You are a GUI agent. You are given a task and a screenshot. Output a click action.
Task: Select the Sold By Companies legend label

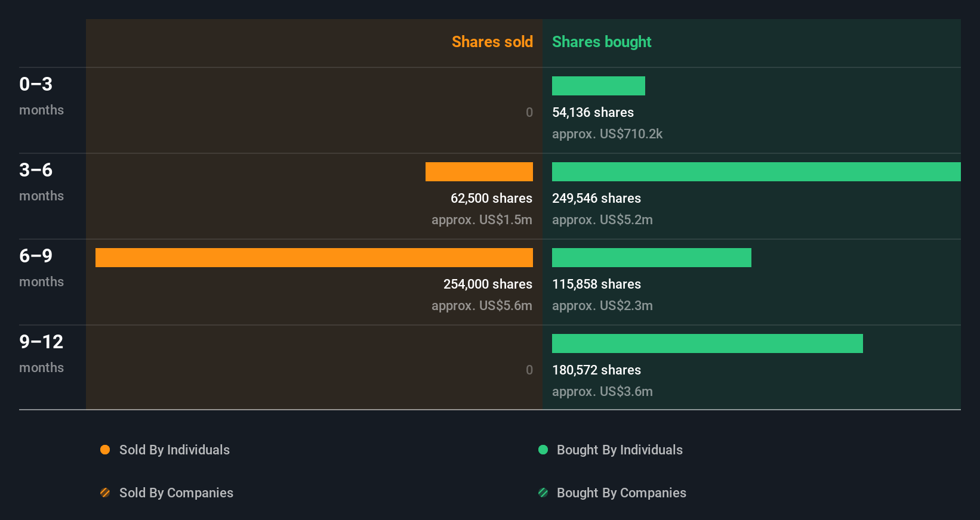(176, 493)
